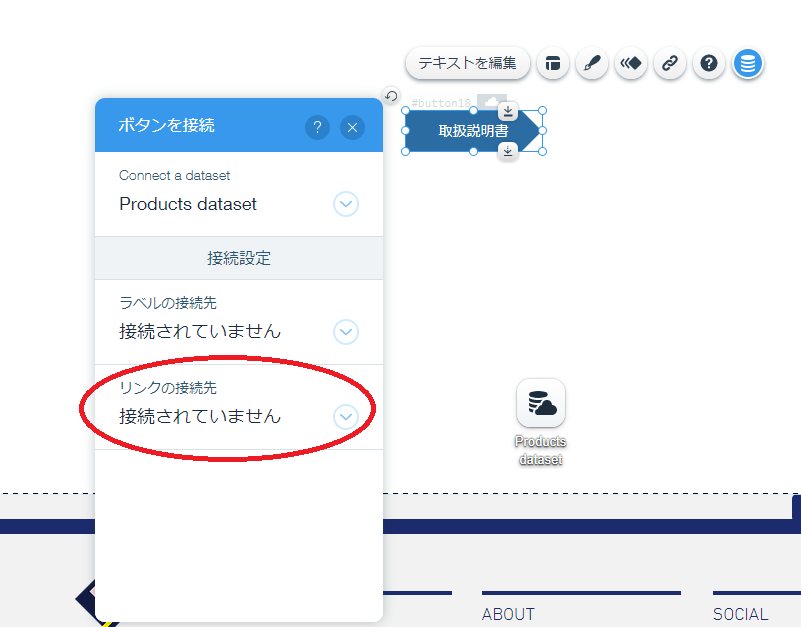The width and height of the screenshot is (801, 627).
Task: Open the help question mark in floating toolbar
Action: pyautogui.click(x=709, y=63)
